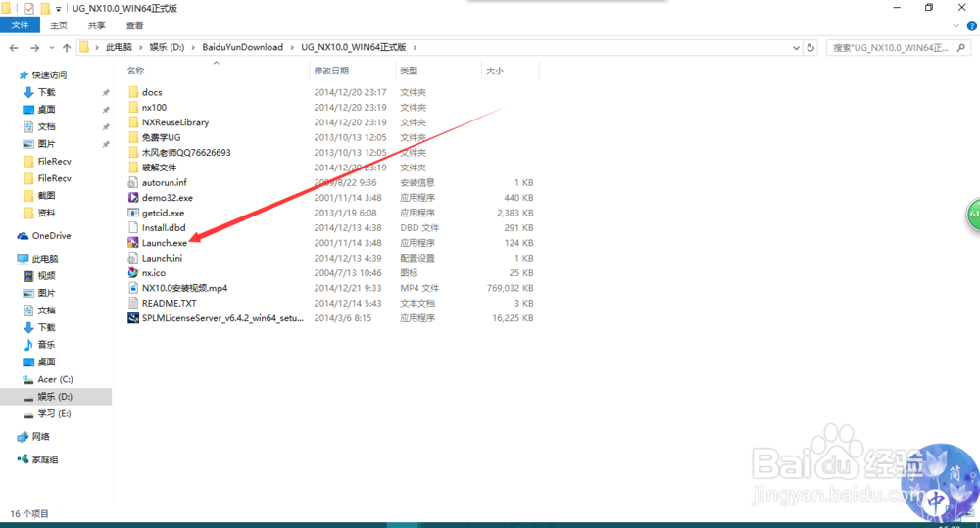Go up one folder level
This screenshot has height=528, width=980.
[67, 47]
